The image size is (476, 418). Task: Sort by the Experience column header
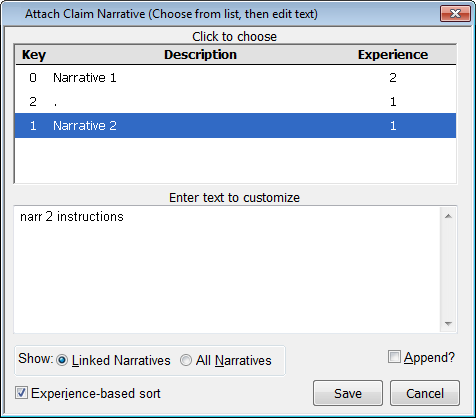pyautogui.click(x=393, y=55)
